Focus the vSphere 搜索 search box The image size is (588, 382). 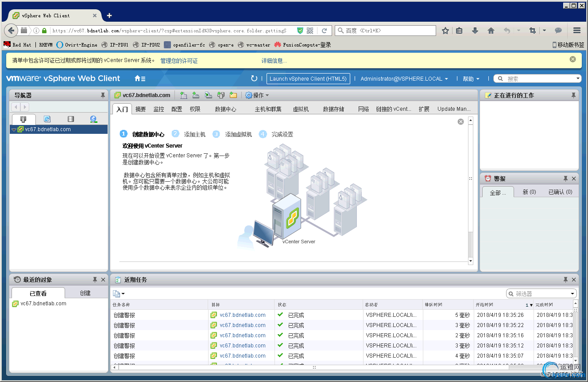pos(537,79)
